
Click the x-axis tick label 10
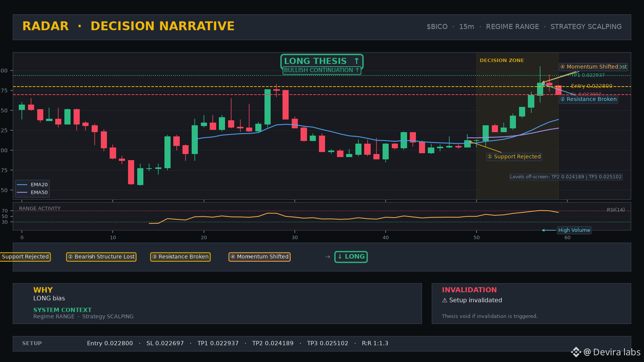tap(113, 238)
